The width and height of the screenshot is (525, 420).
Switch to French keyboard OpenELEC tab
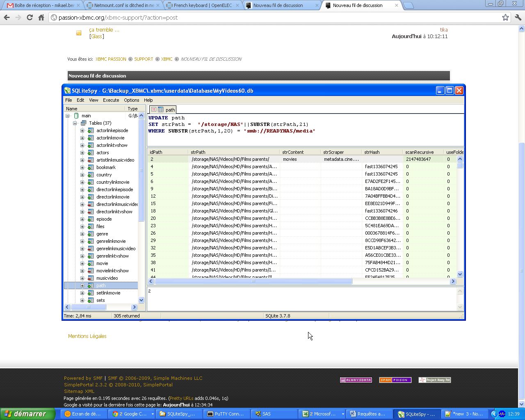[203, 5]
